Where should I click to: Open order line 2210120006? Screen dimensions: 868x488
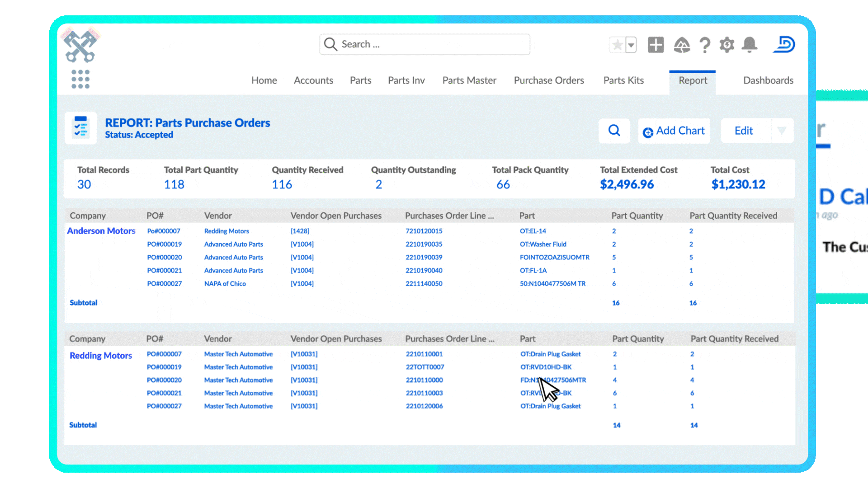click(x=425, y=406)
